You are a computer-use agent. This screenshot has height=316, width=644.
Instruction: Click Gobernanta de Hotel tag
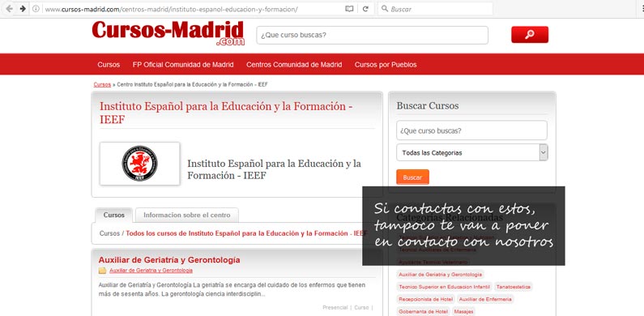tap(423, 311)
